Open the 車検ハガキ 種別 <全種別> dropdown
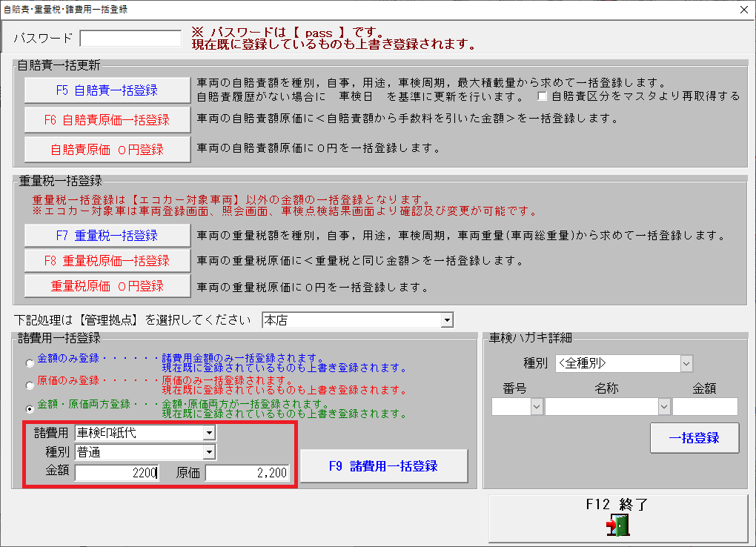756x547 pixels. tap(686, 364)
